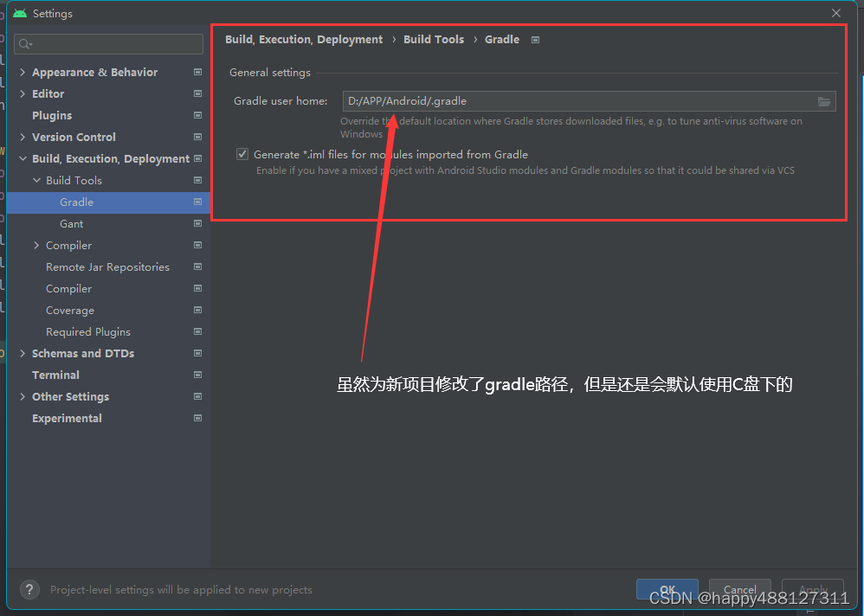Click the project-level icon beside expandable Compiler row
This screenshot has width=864, height=616.
click(x=197, y=245)
